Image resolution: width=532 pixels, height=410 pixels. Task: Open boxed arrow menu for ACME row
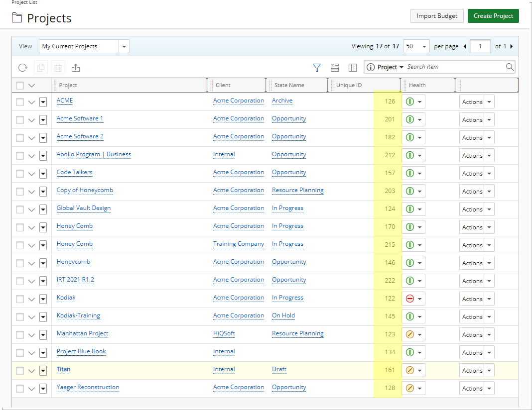click(43, 102)
